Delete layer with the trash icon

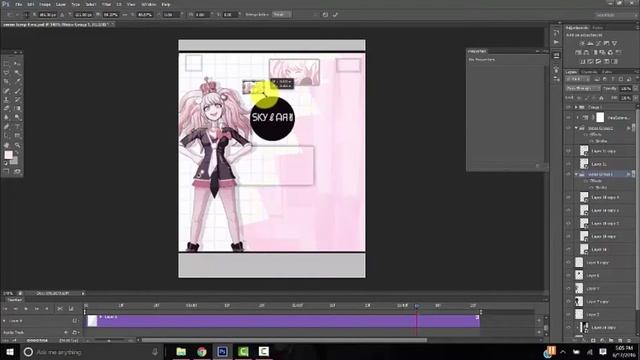629,340
